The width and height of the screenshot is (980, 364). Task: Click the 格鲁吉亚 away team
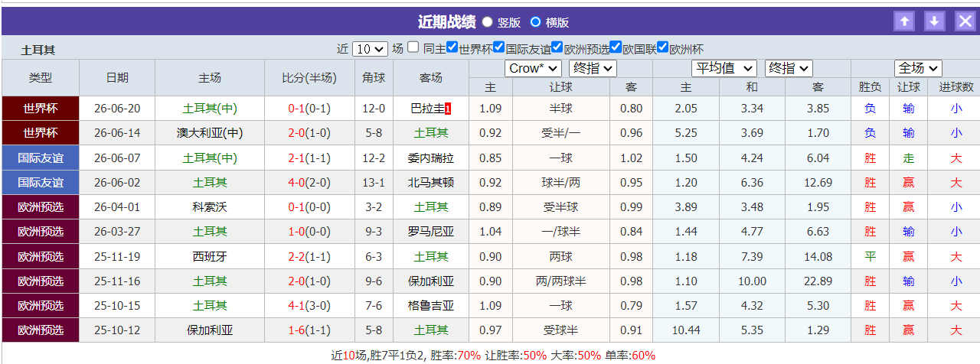[431, 306]
